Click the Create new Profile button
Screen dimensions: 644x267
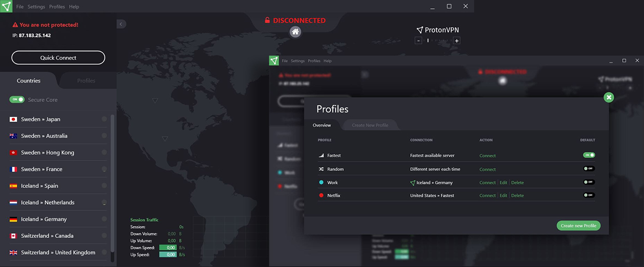pos(578,225)
